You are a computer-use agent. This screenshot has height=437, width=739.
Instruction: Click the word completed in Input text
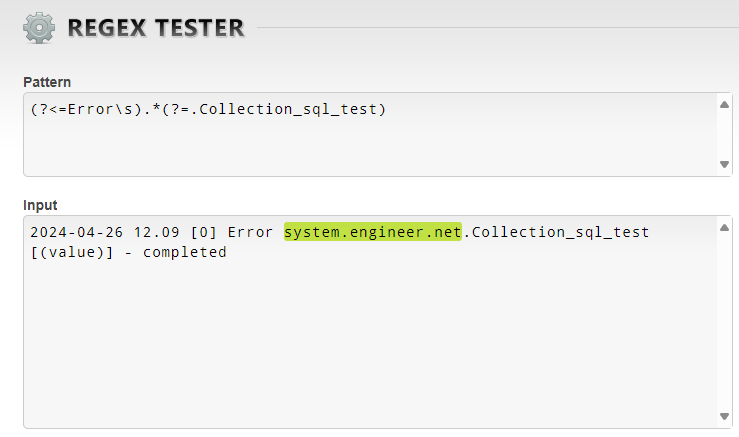coord(185,252)
